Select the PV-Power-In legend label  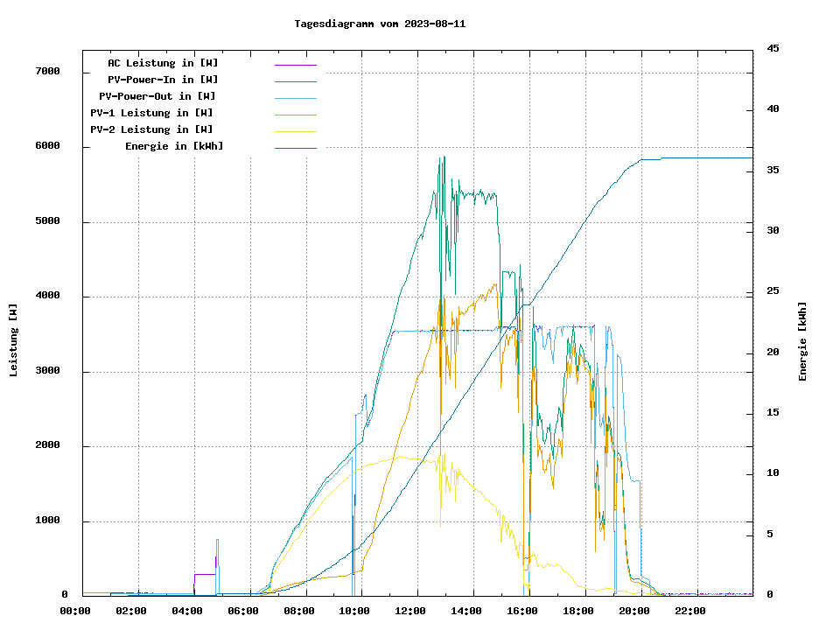(169, 80)
